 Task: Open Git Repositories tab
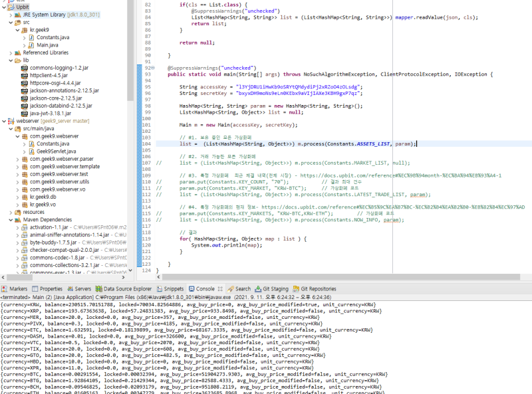(315, 289)
